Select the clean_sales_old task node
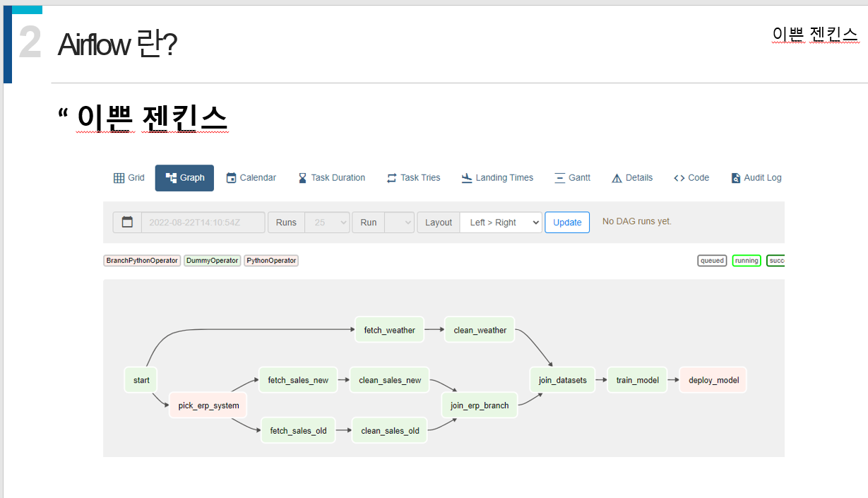 [x=390, y=430]
